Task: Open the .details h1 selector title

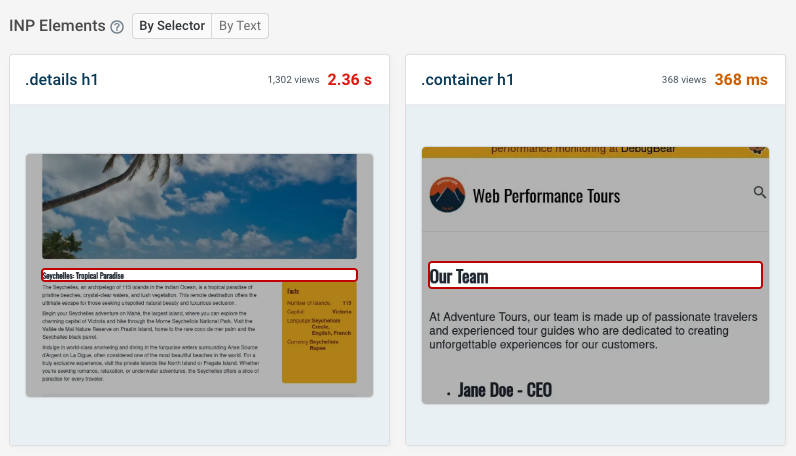Action: (x=61, y=80)
